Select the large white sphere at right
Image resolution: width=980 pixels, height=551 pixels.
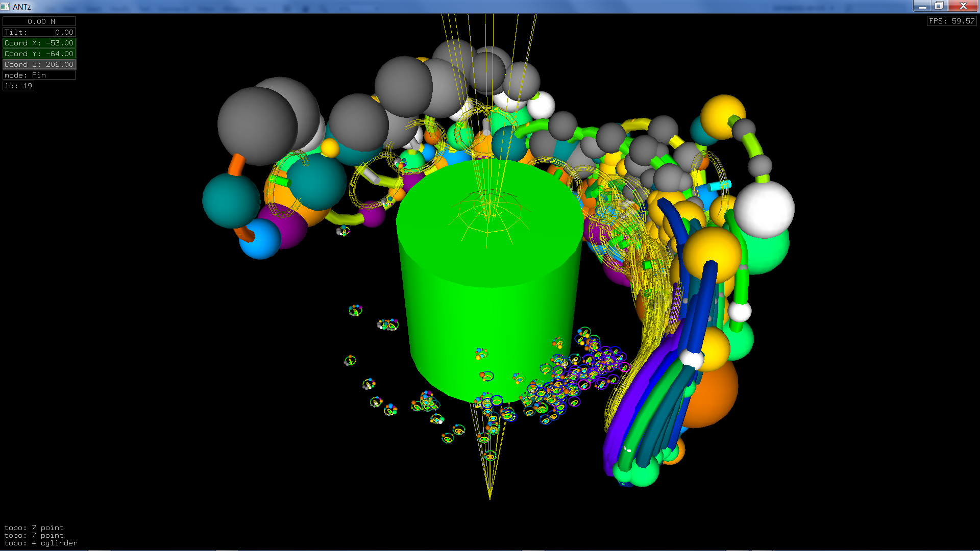pos(764,209)
